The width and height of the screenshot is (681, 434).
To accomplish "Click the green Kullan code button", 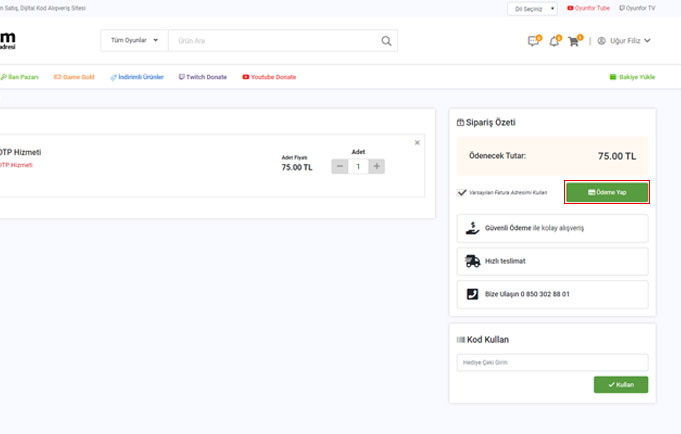I will [620, 384].
